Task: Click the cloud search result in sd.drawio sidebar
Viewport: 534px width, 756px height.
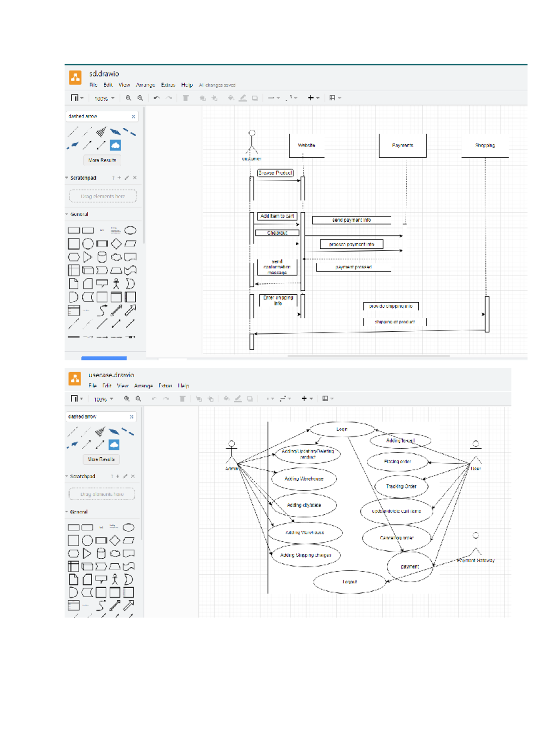Action: tap(115, 145)
